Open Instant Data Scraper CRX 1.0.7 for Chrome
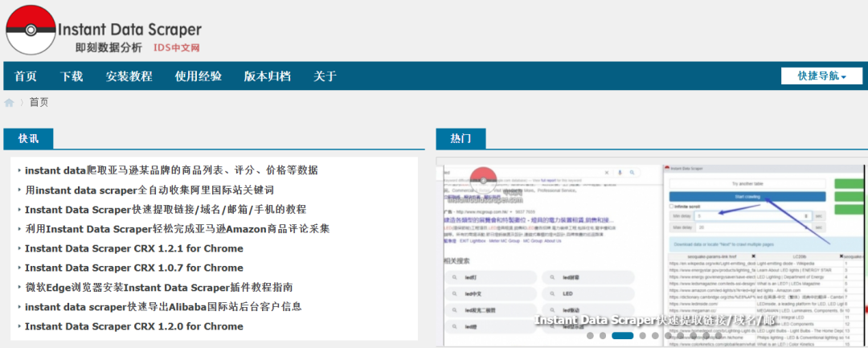Image resolution: width=868 pixels, height=348 pixels. pyautogui.click(x=134, y=268)
